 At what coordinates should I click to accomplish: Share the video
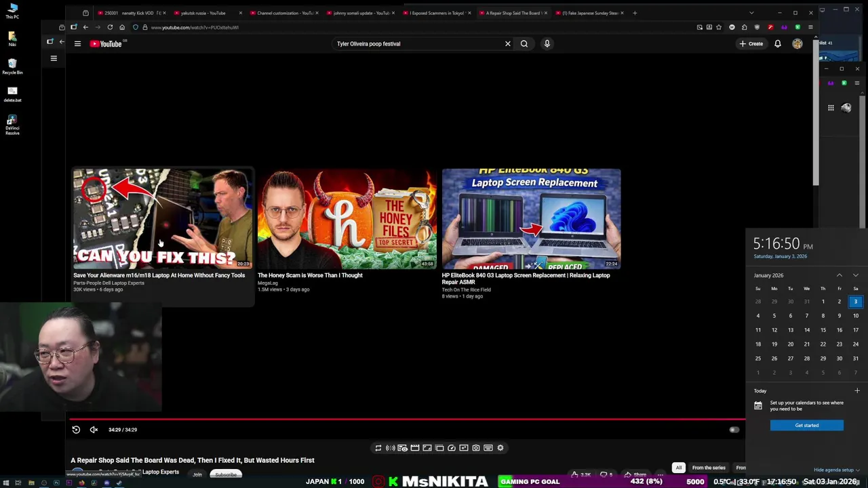636,474
